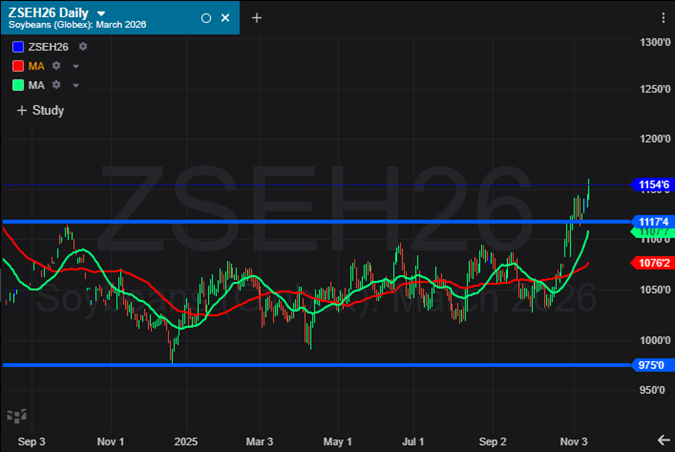Click the chart logo icon at bottom left
675x452 pixels.
tap(17, 416)
